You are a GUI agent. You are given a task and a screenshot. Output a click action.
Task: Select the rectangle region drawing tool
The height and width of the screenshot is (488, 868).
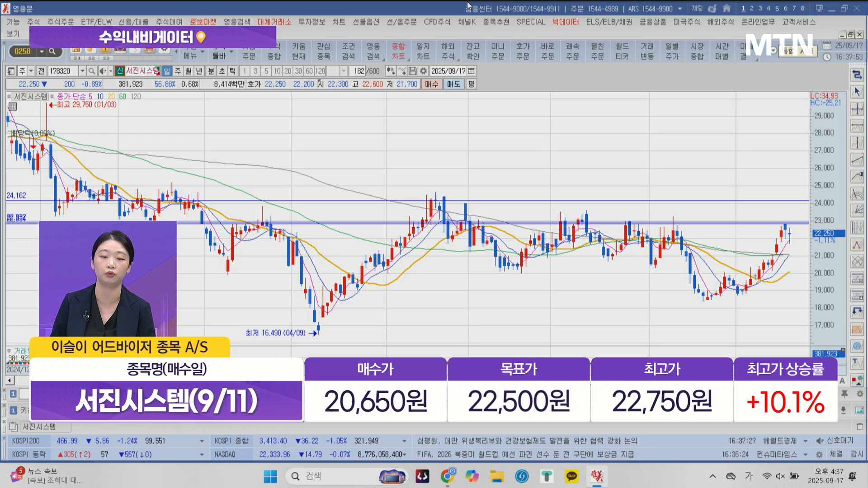857,329
